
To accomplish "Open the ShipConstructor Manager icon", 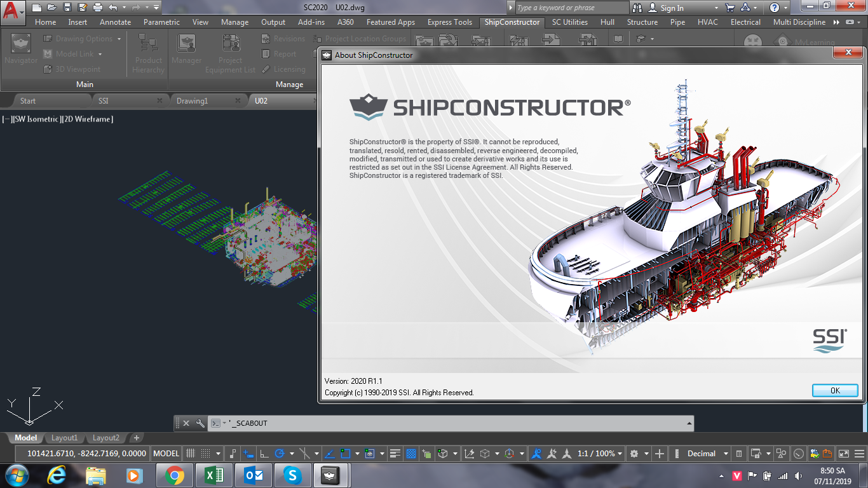I will click(x=186, y=49).
